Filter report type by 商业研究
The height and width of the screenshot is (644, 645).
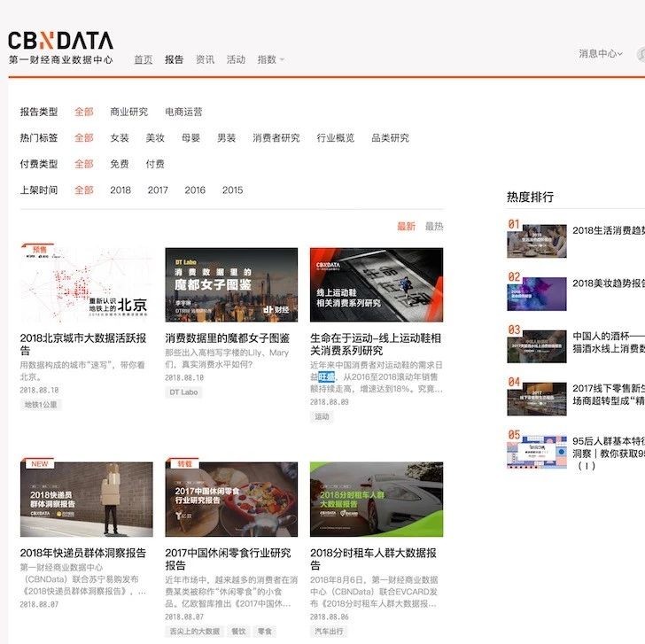(x=128, y=112)
